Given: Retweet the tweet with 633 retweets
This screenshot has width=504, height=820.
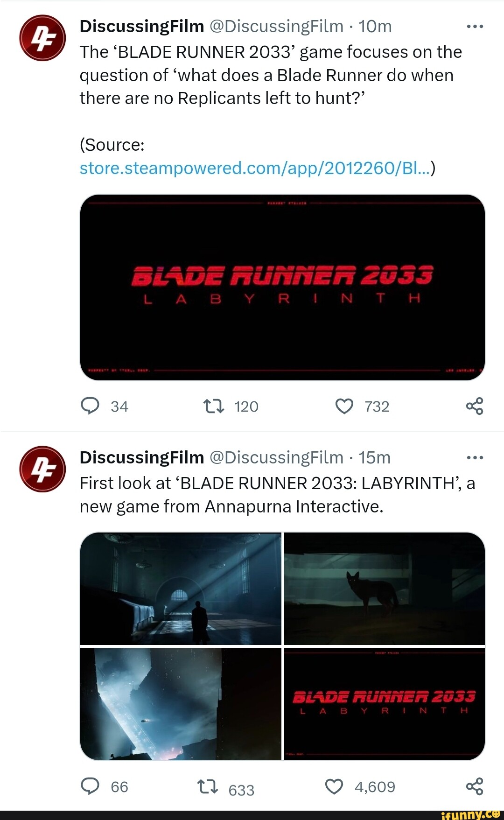Looking at the screenshot, I should pos(208,787).
